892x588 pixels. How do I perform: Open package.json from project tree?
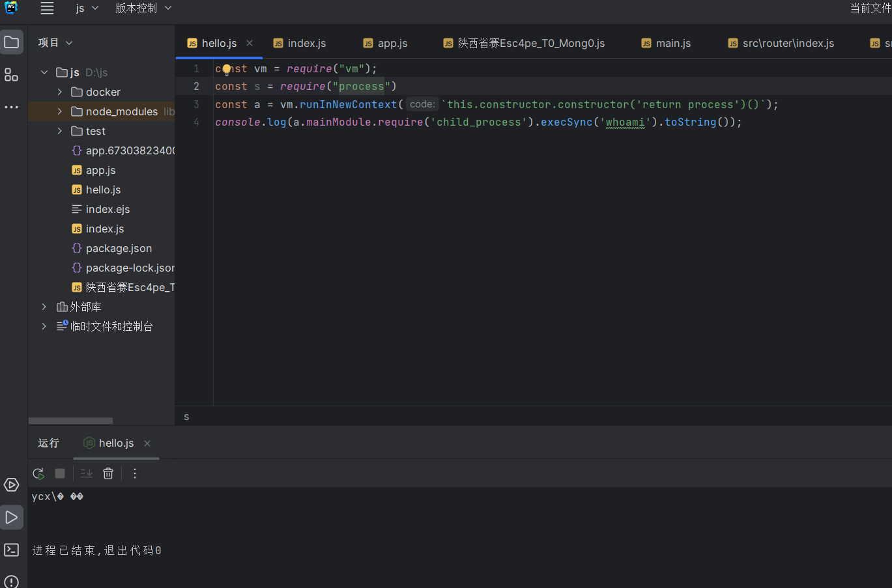(x=102, y=248)
